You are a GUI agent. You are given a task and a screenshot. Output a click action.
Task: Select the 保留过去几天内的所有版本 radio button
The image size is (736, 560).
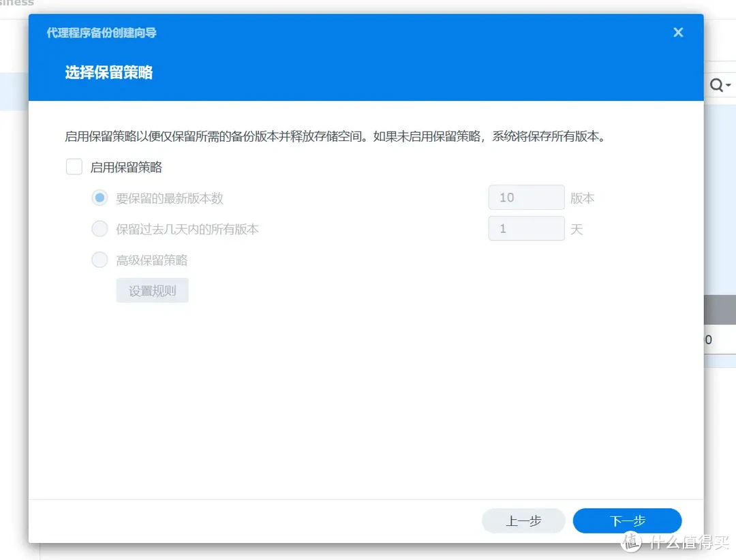point(99,228)
